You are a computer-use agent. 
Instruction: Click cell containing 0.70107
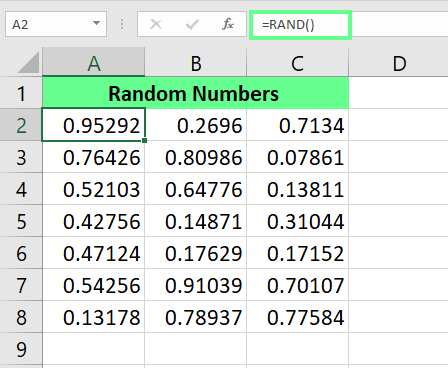coord(297,285)
